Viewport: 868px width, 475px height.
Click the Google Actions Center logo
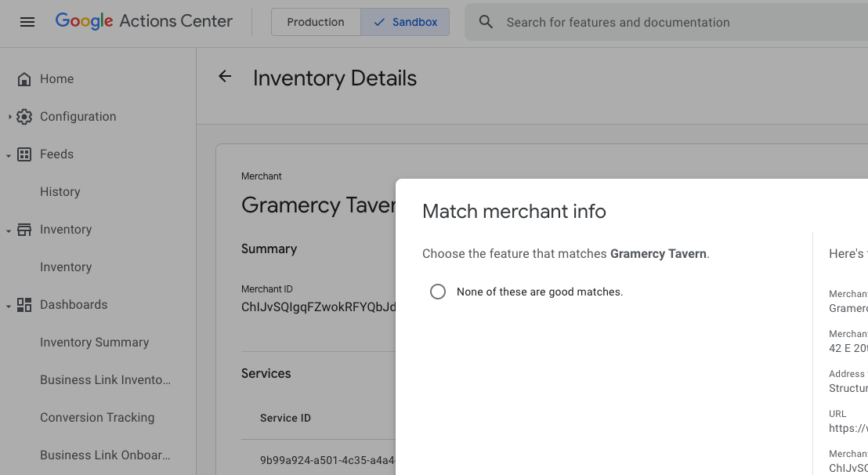click(x=144, y=22)
